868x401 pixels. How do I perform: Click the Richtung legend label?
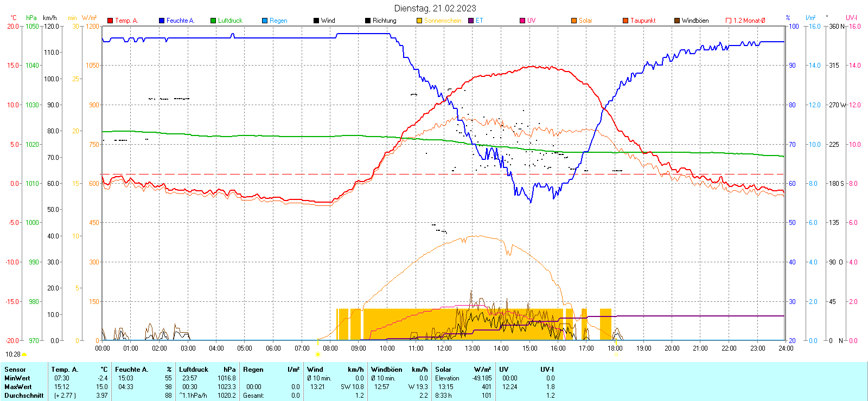coord(384,21)
